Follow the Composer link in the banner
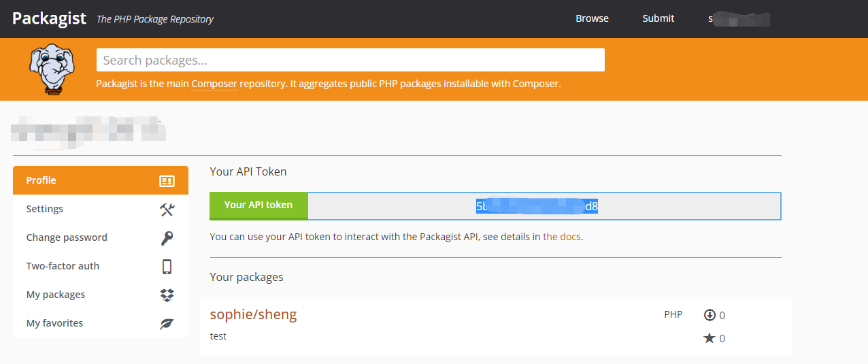This screenshot has width=868, height=364. [214, 84]
